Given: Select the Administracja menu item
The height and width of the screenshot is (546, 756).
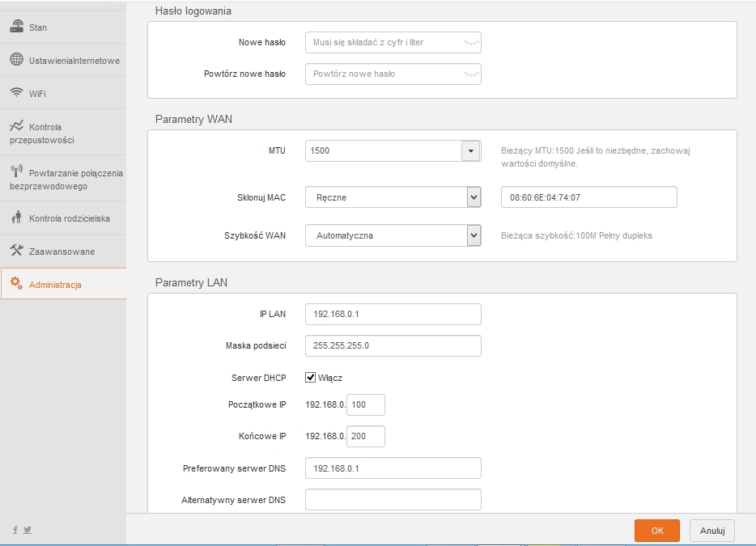Looking at the screenshot, I should 63,284.
